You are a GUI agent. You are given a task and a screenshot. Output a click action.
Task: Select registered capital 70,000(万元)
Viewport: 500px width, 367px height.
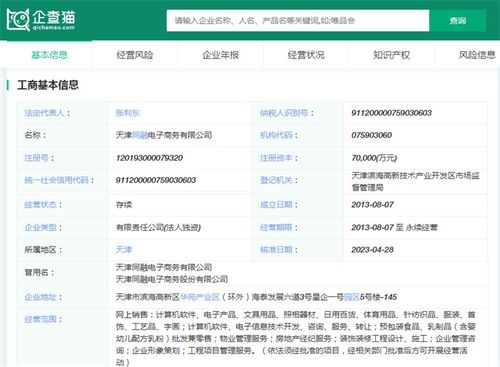[x=374, y=158]
